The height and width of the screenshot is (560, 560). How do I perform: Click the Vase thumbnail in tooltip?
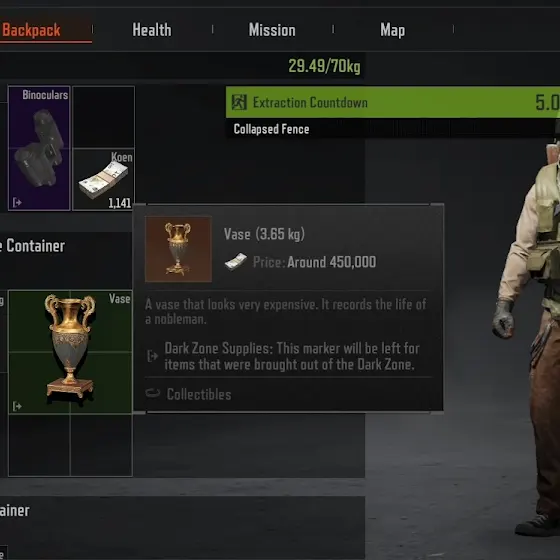coord(178,249)
